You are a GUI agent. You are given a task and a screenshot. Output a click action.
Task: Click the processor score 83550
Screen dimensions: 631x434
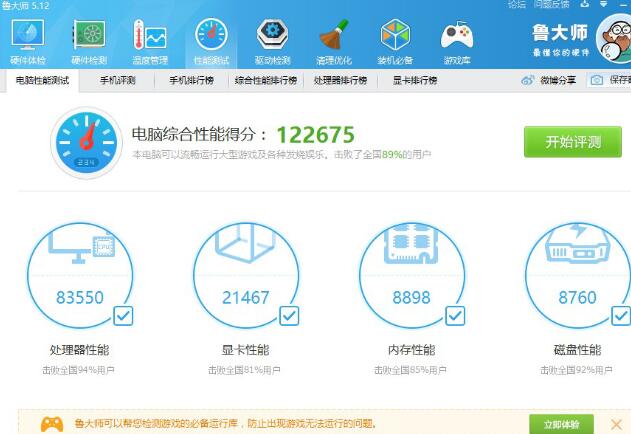click(80, 298)
